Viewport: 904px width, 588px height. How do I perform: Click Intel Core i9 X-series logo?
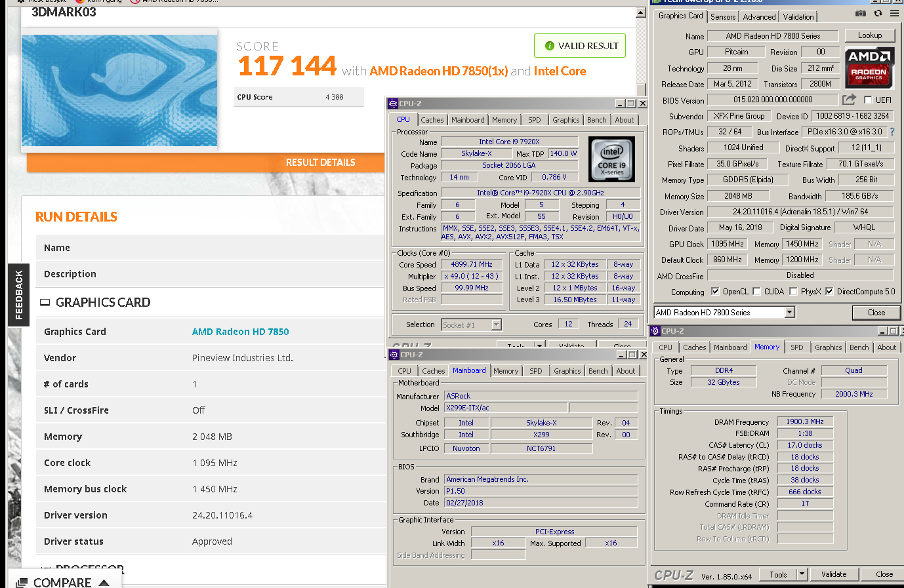pos(611,159)
